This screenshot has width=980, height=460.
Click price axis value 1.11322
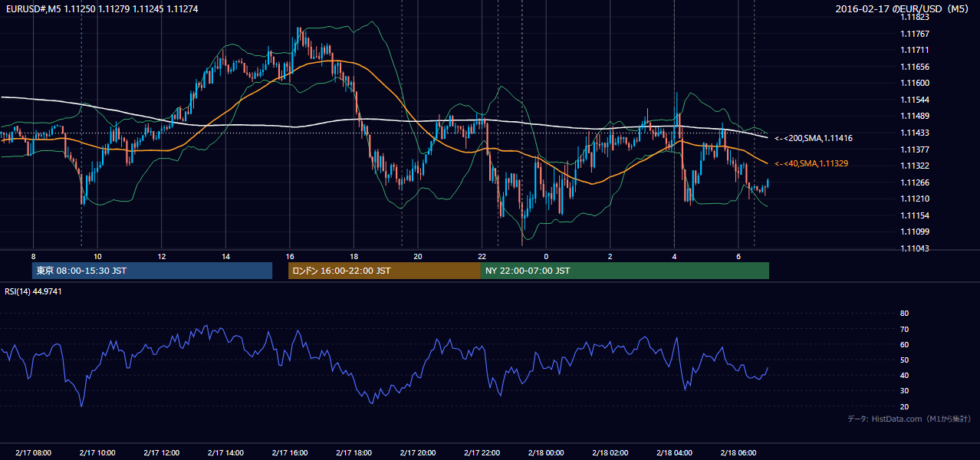coord(915,166)
